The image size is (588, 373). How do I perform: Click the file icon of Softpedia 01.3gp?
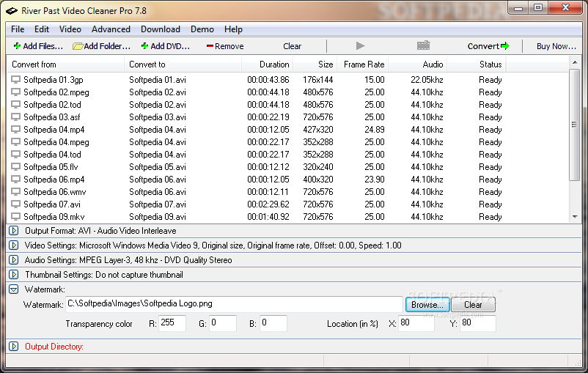15,80
